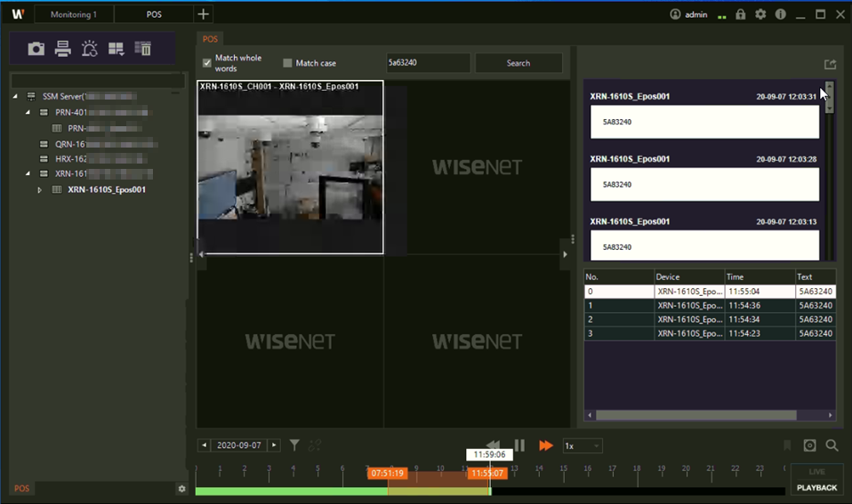This screenshot has width=852, height=504.
Task: Open POS panel settings gear
Action: (x=181, y=489)
